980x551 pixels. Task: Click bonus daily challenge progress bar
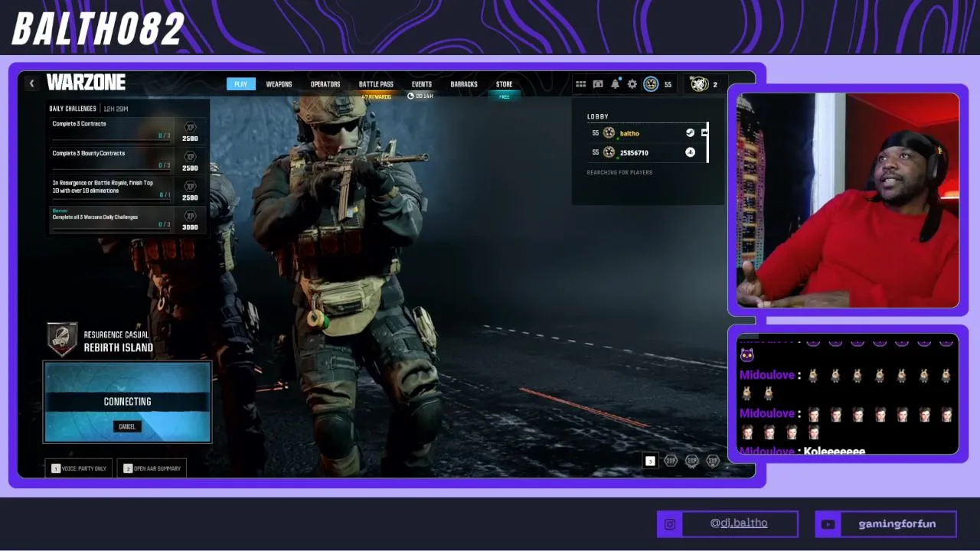pos(111,230)
